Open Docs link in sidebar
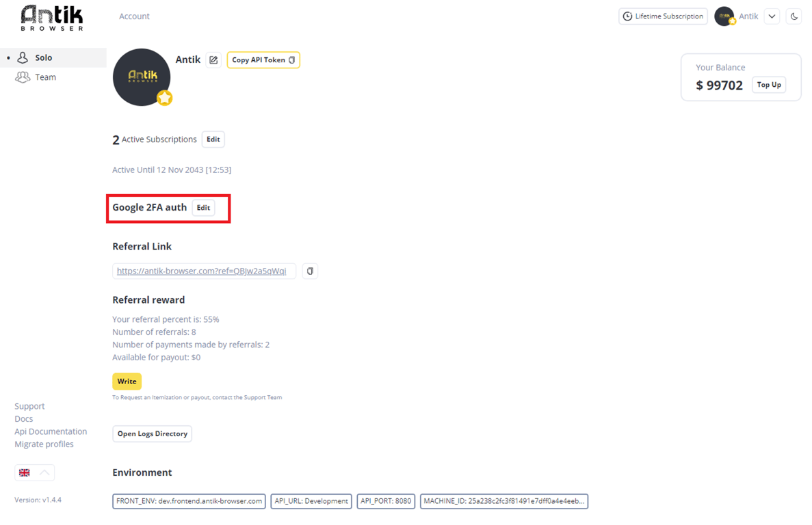The width and height of the screenshot is (812, 525). click(24, 419)
